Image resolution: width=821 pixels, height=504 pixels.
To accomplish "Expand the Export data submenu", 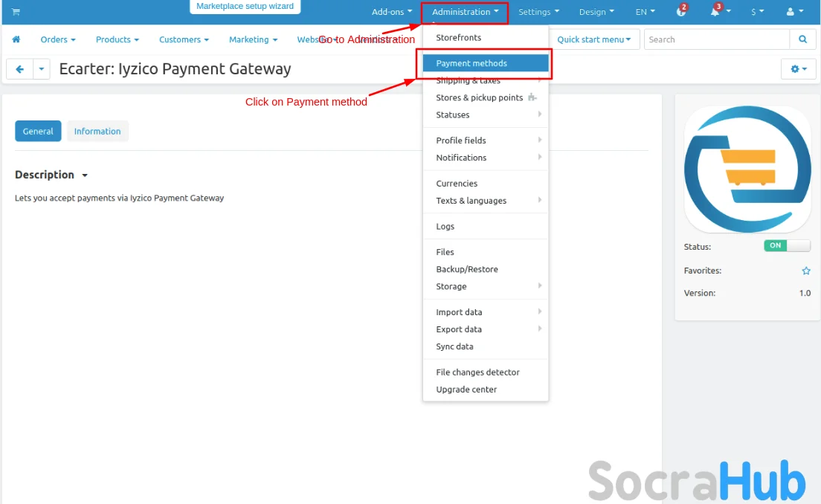I will click(486, 329).
